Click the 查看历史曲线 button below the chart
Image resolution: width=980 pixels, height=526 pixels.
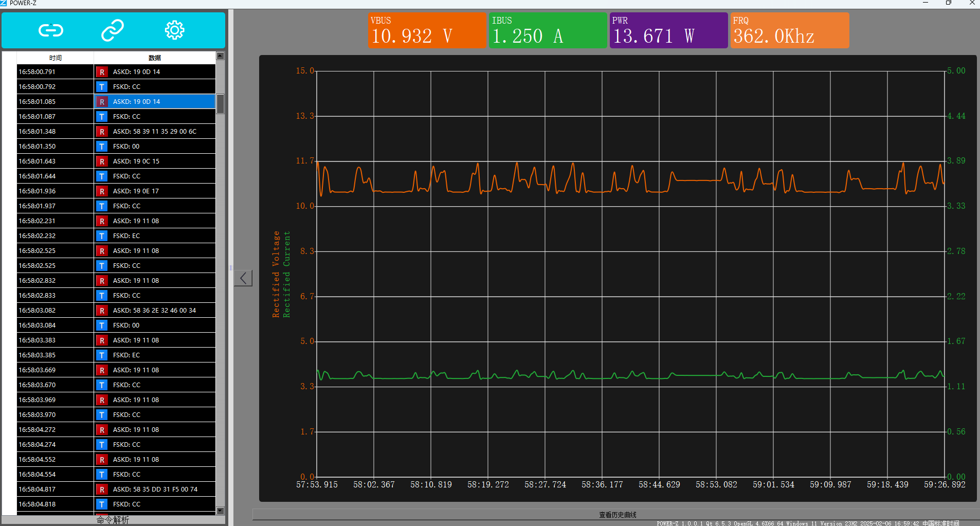coord(617,515)
